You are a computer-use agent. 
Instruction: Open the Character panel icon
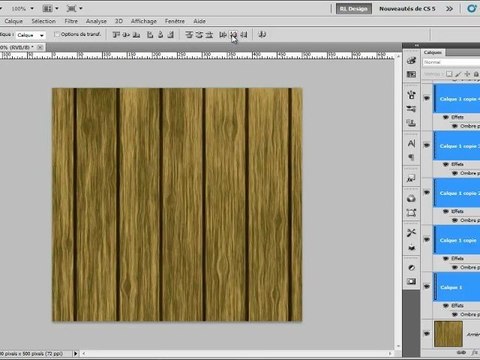(411, 144)
